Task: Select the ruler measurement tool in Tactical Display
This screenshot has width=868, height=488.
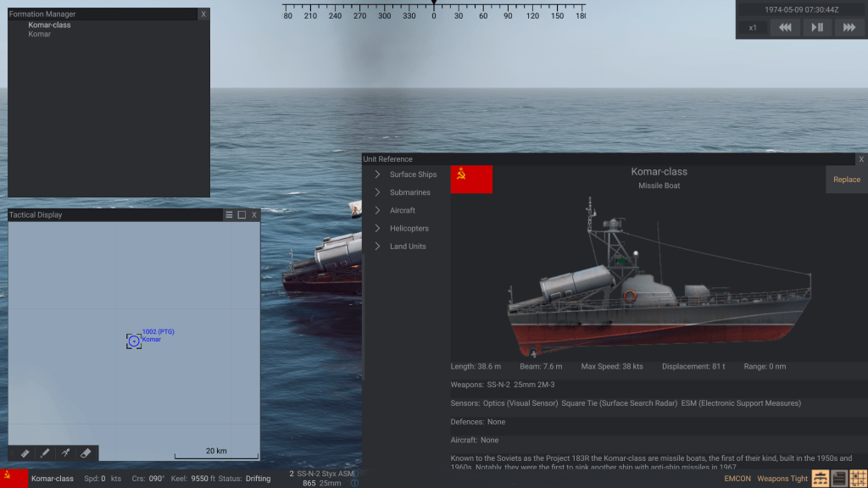Action: (25, 453)
